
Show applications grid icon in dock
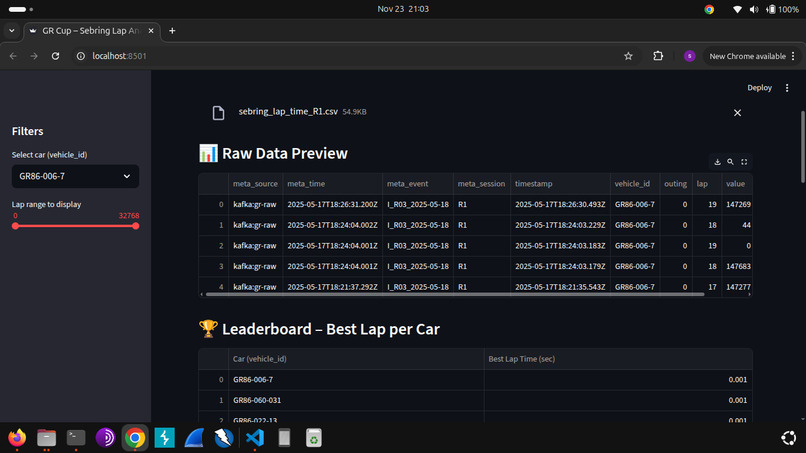click(x=788, y=438)
